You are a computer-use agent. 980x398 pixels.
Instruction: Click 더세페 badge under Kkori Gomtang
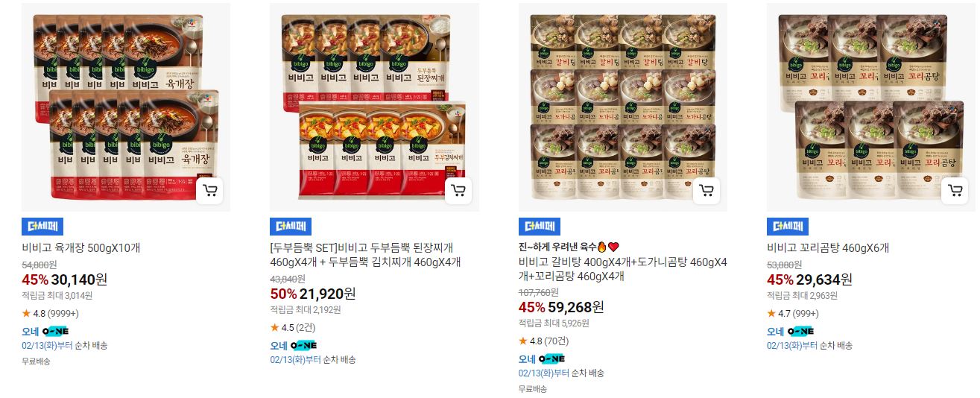788,227
